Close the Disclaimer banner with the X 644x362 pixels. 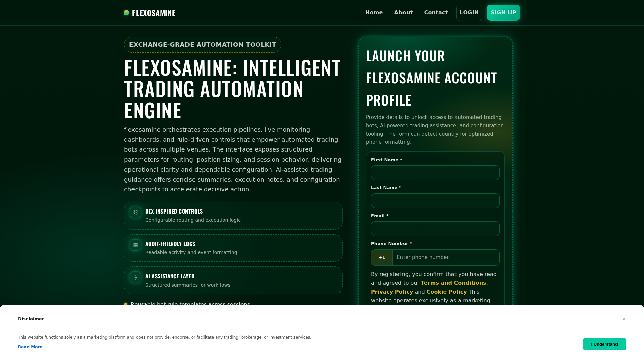(624, 319)
